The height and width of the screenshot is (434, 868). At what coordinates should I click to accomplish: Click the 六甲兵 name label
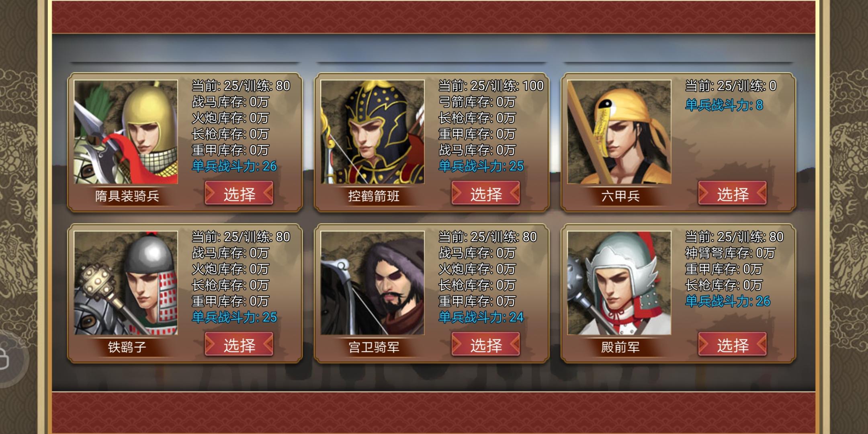pyautogui.click(x=620, y=196)
